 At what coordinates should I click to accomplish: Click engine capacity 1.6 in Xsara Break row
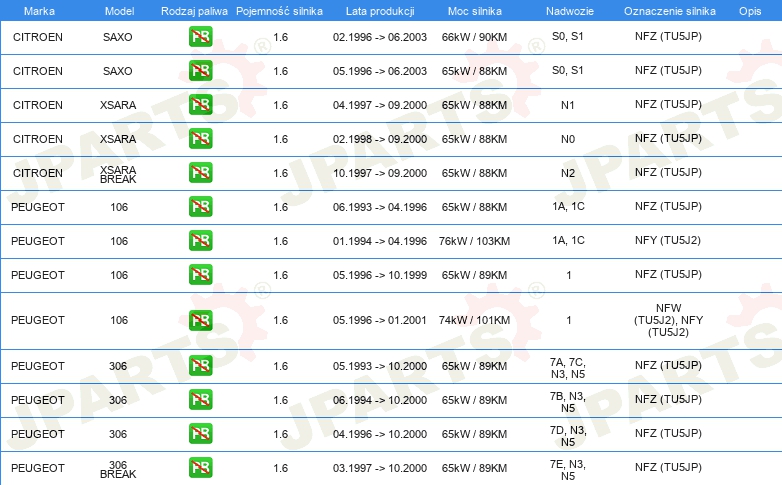(280, 173)
